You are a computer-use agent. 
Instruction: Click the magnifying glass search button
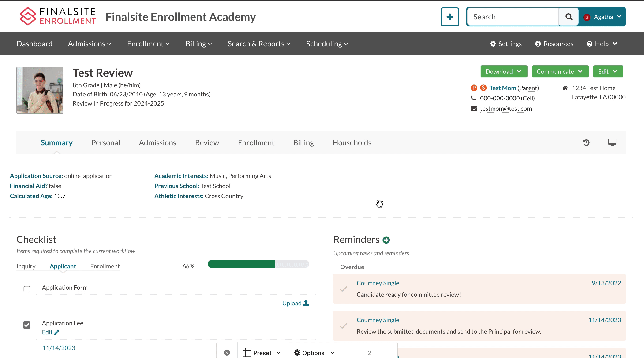pyautogui.click(x=569, y=17)
